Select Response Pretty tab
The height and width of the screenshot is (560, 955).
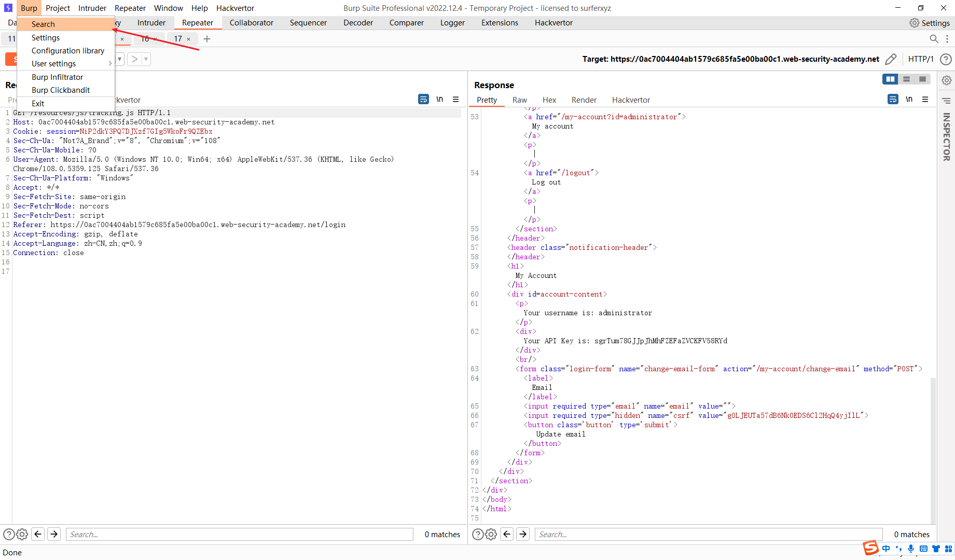487,100
